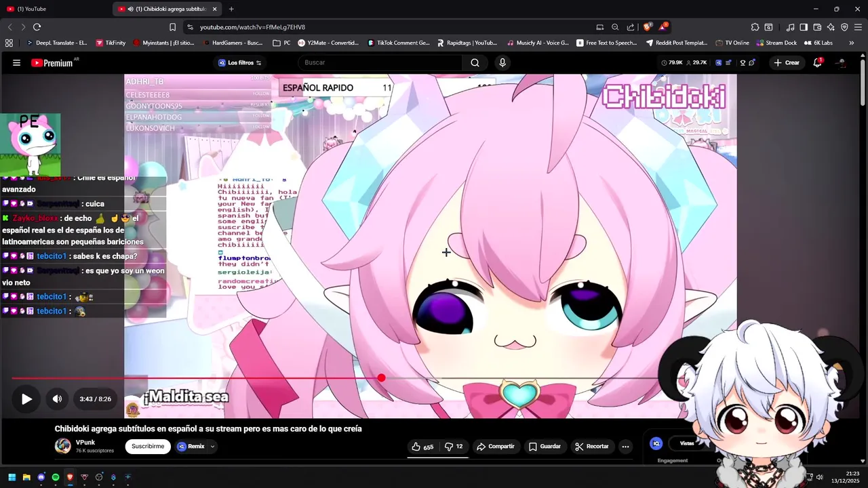Close the Chibidoki video tab
Screen dimensions: 868x488
point(215,9)
